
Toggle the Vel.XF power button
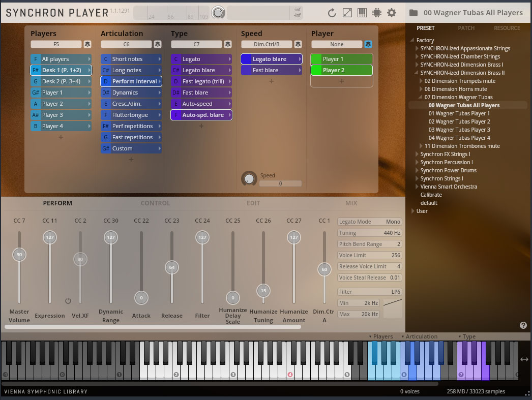(68, 301)
